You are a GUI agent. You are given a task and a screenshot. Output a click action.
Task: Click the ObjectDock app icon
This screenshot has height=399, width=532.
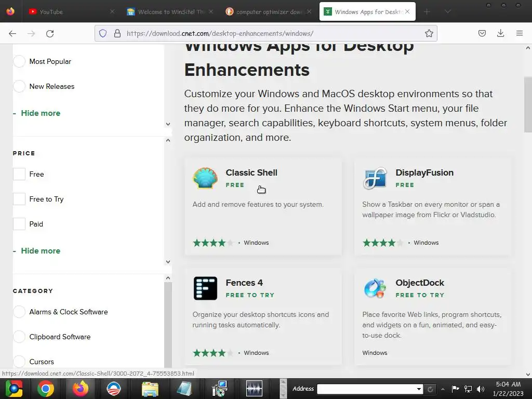pos(375,288)
